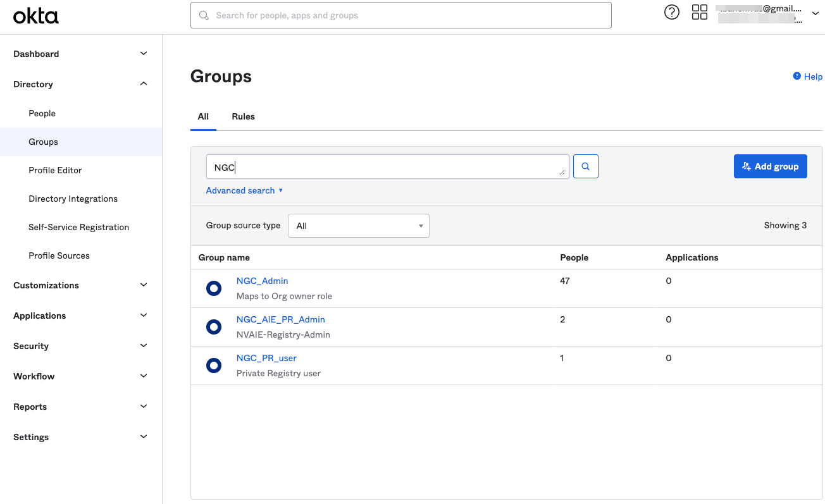Image resolution: width=825 pixels, height=504 pixels.
Task: Open the user account dropdown chevron
Action: coord(815,14)
